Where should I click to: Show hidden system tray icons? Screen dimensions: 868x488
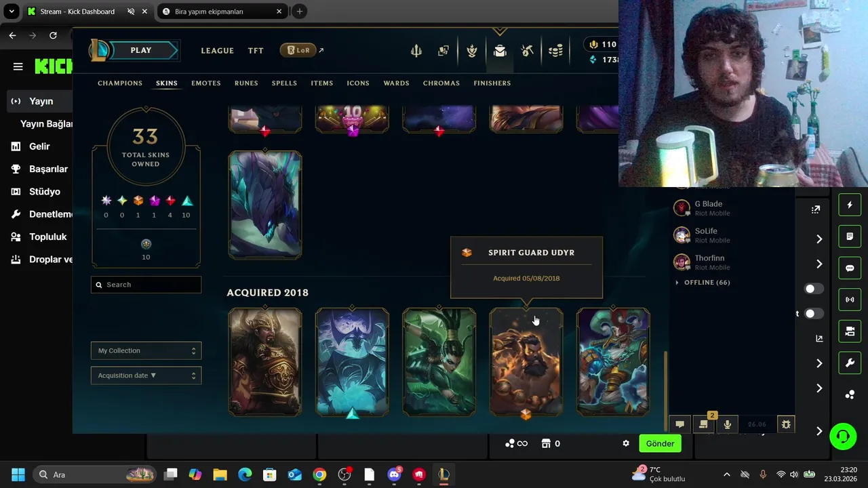[x=727, y=474]
